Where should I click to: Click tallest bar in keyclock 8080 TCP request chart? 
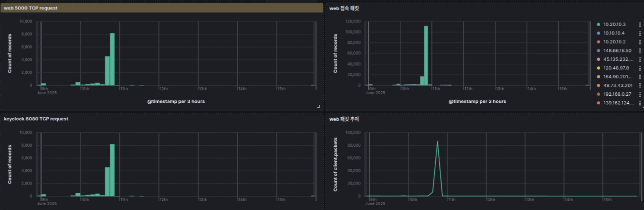[112, 170]
